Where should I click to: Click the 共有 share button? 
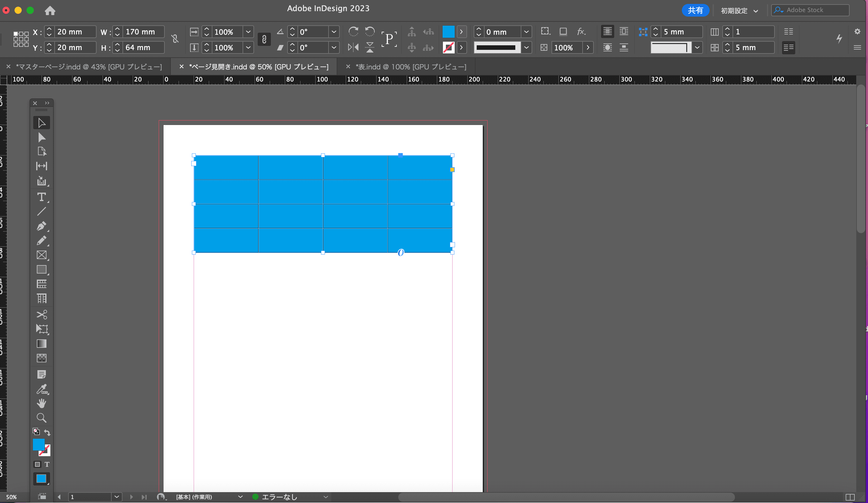click(695, 10)
